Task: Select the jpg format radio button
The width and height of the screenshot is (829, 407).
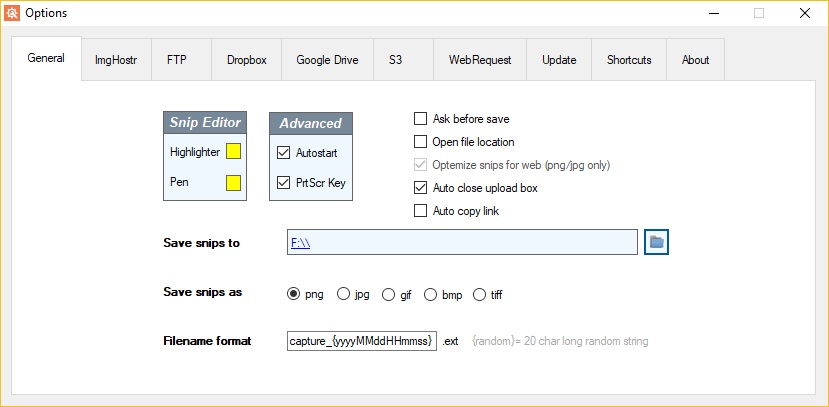Action: [x=344, y=294]
